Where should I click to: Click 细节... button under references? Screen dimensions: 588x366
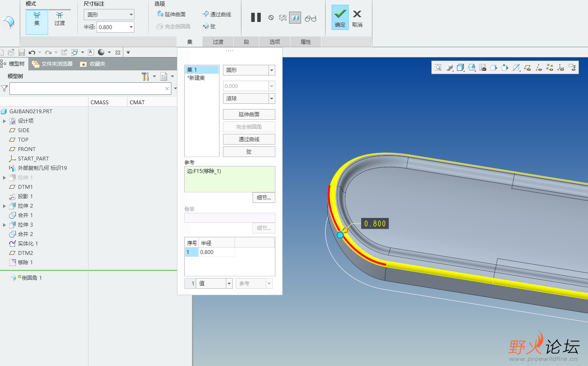(x=264, y=198)
